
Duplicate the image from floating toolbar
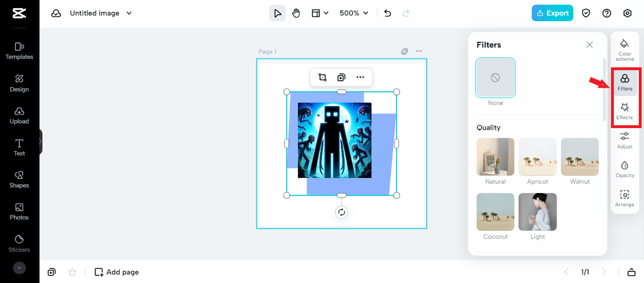[x=341, y=77]
